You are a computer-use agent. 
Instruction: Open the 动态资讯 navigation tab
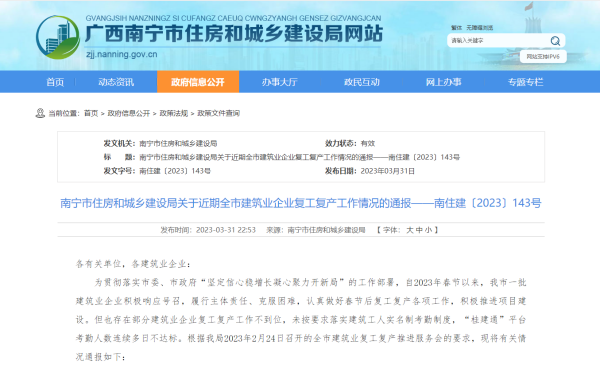click(x=116, y=82)
